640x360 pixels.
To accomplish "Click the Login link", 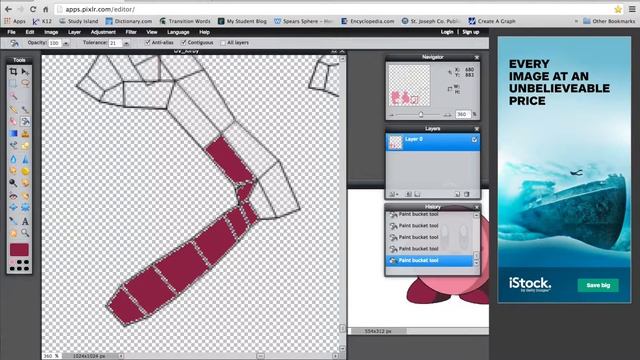I will tap(447, 32).
